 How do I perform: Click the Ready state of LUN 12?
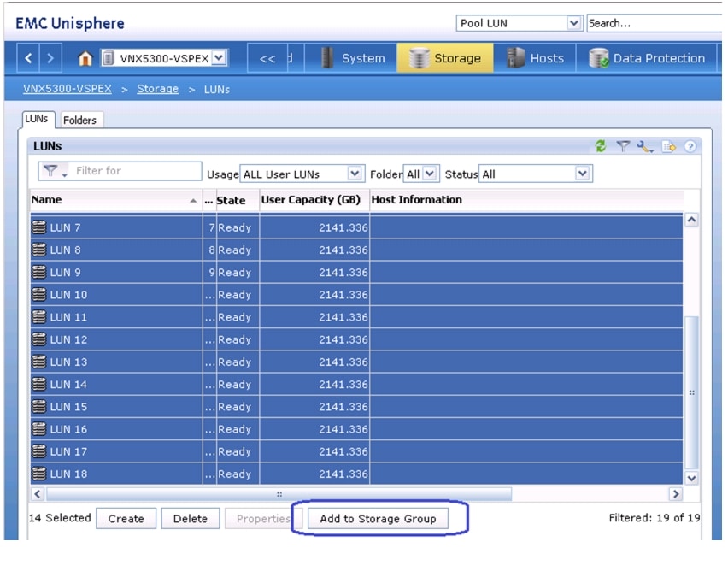(x=234, y=339)
